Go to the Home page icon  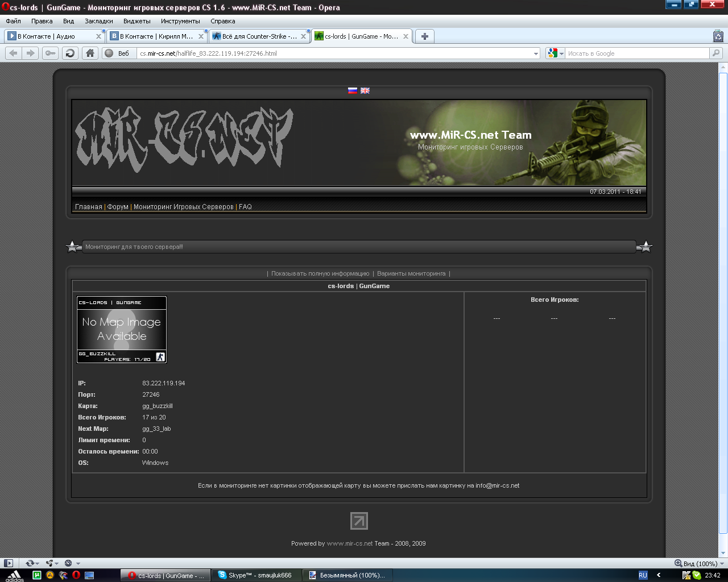tap(90, 53)
